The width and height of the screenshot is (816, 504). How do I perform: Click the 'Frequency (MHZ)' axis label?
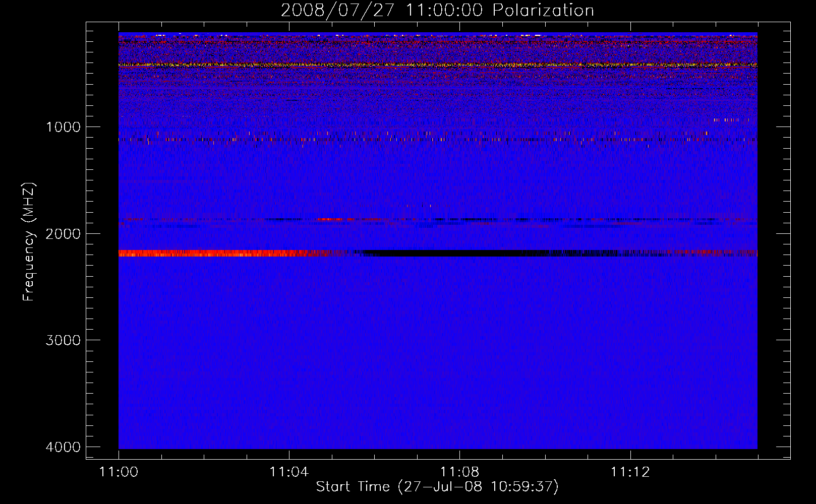[x=29, y=242]
